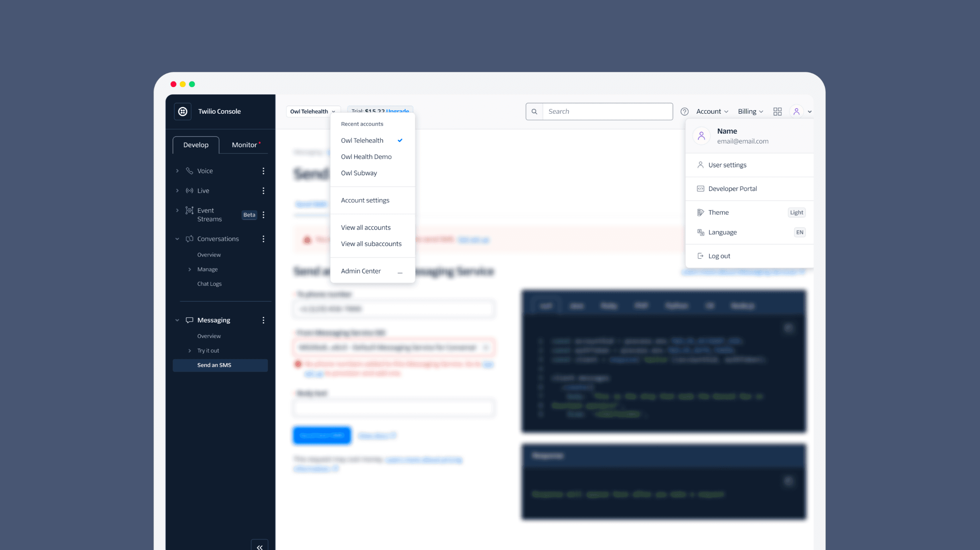Open Admin Center menu entry

pos(361,270)
